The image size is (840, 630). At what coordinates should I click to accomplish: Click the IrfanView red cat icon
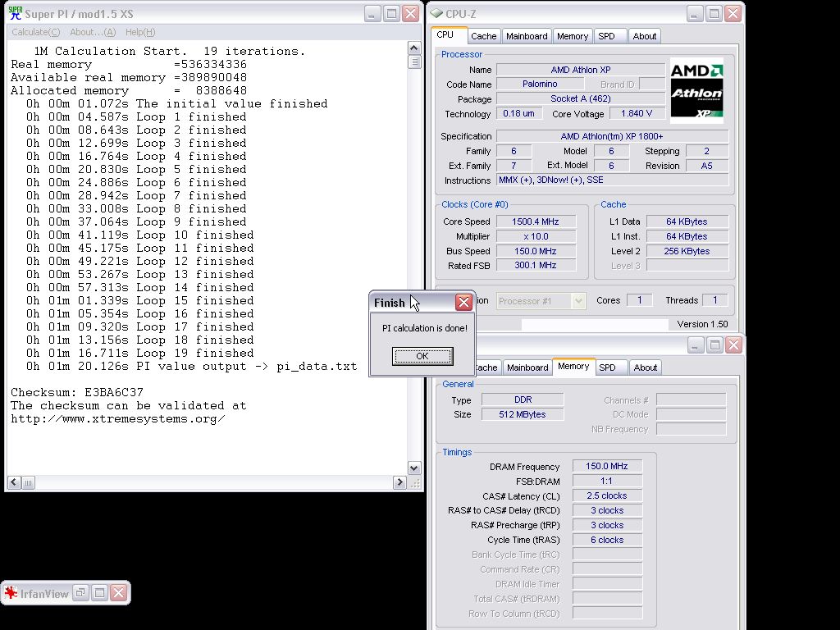click(x=11, y=593)
